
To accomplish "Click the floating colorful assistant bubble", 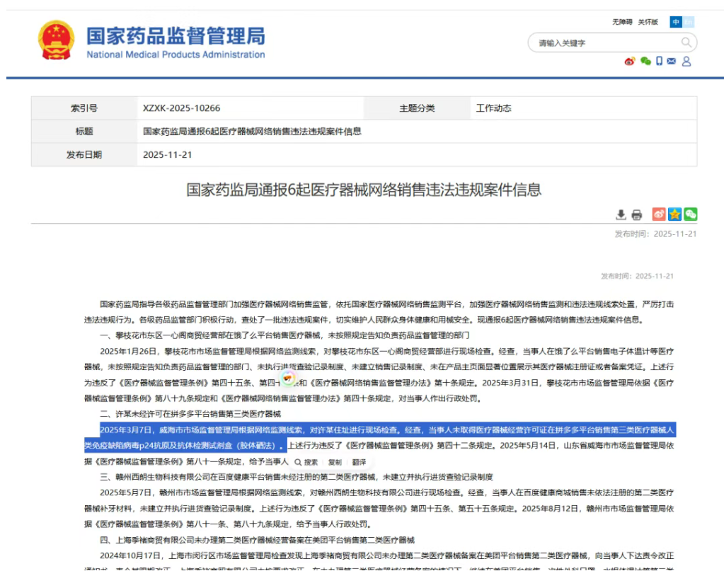I will tap(288, 379).
